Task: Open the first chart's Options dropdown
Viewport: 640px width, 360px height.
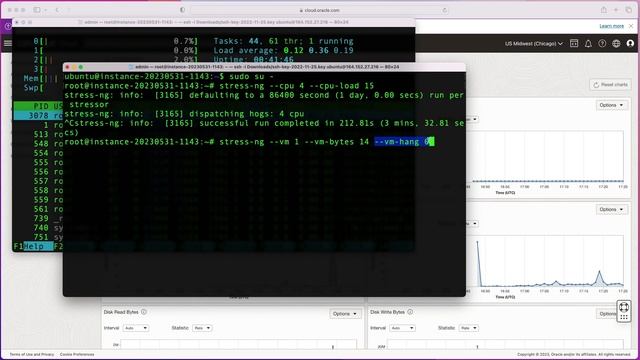Action: [611, 105]
